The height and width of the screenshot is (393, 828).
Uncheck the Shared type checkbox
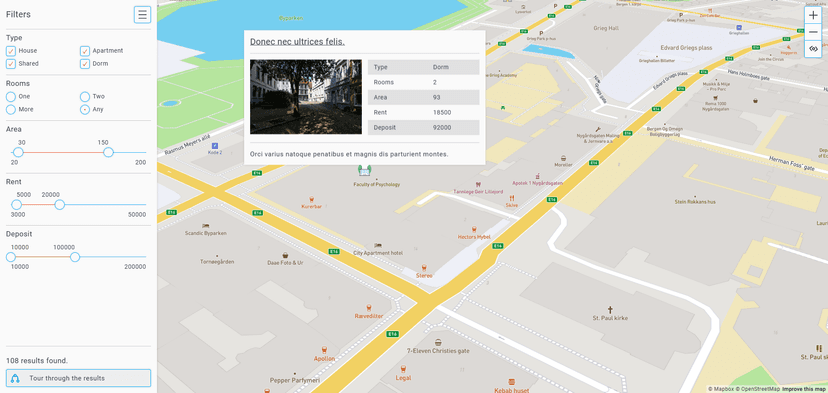tap(11, 64)
